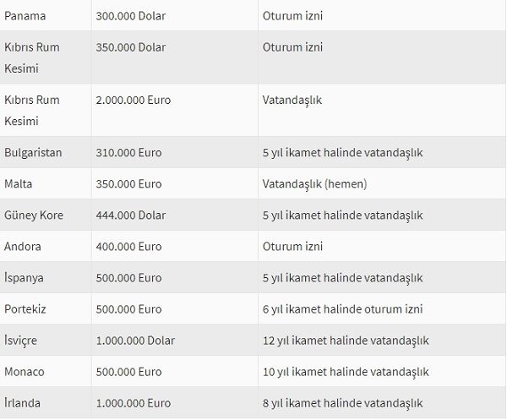Select the 310.000 Euro amount cell
The width and height of the screenshot is (507, 420).
(x=130, y=153)
